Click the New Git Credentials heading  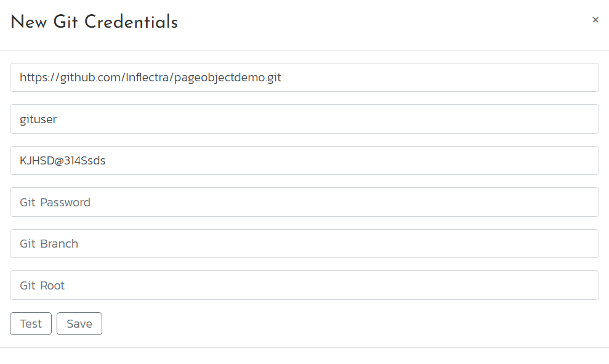click(94, 22)
